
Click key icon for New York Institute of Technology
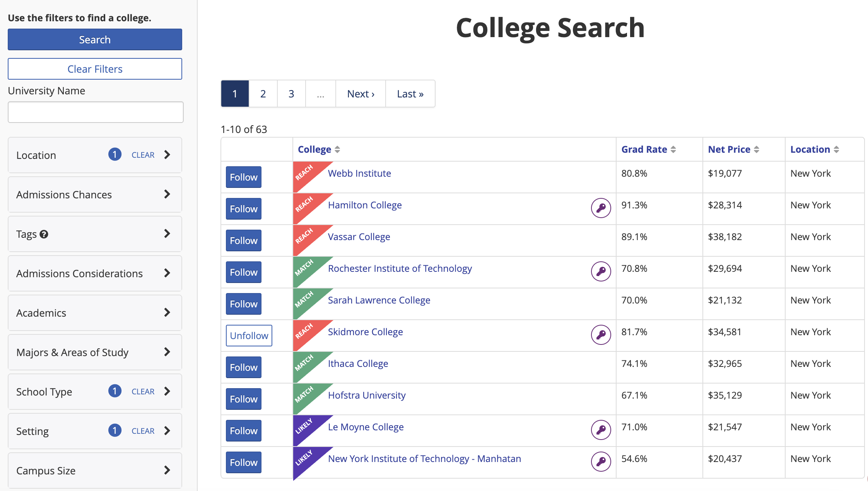(x=601, y=462)
